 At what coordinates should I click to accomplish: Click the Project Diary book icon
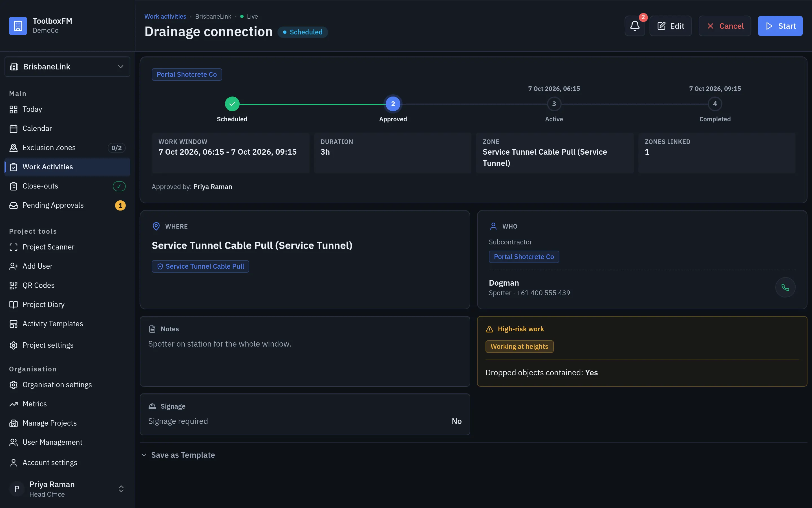(14, 305)
